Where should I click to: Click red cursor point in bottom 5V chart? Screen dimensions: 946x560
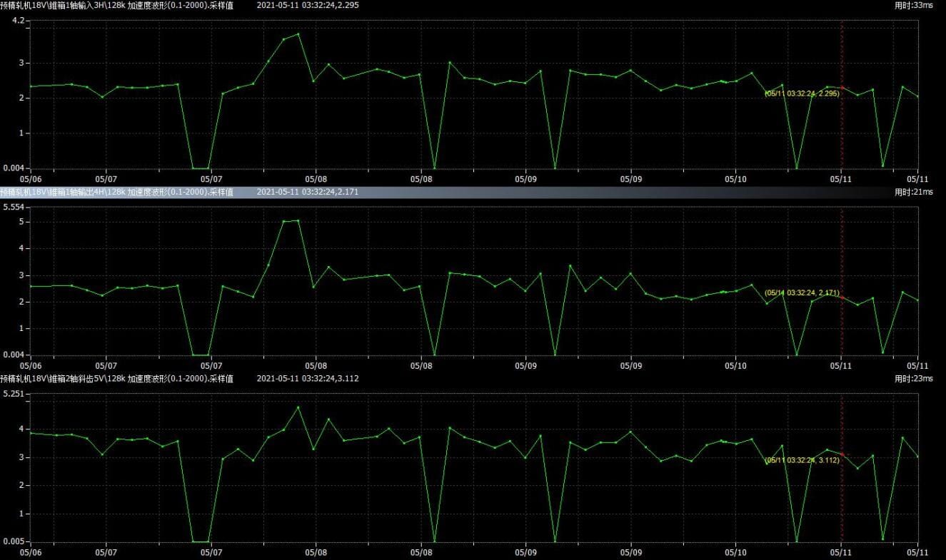[842, 454]
